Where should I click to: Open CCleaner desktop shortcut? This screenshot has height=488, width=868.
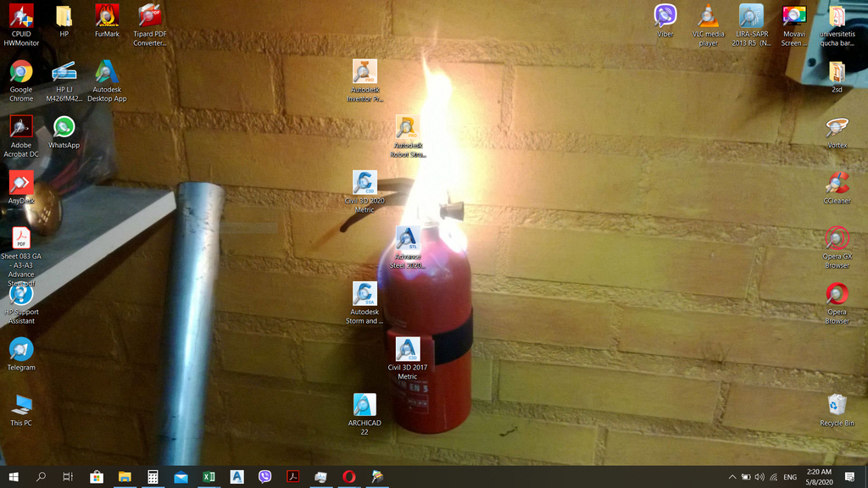pyautogui.click(x=837, y=188)
